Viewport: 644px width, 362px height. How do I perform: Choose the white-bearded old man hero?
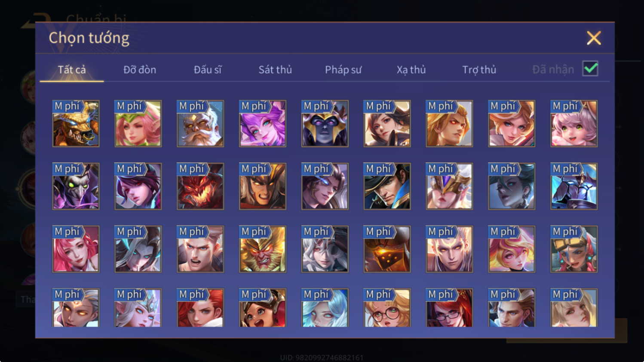pos(200,124)
